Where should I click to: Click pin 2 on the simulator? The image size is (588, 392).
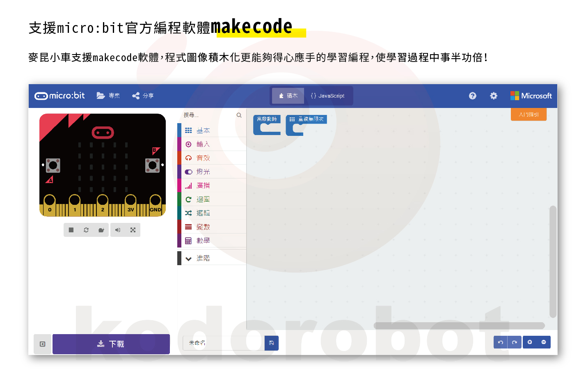pos(103,205)
